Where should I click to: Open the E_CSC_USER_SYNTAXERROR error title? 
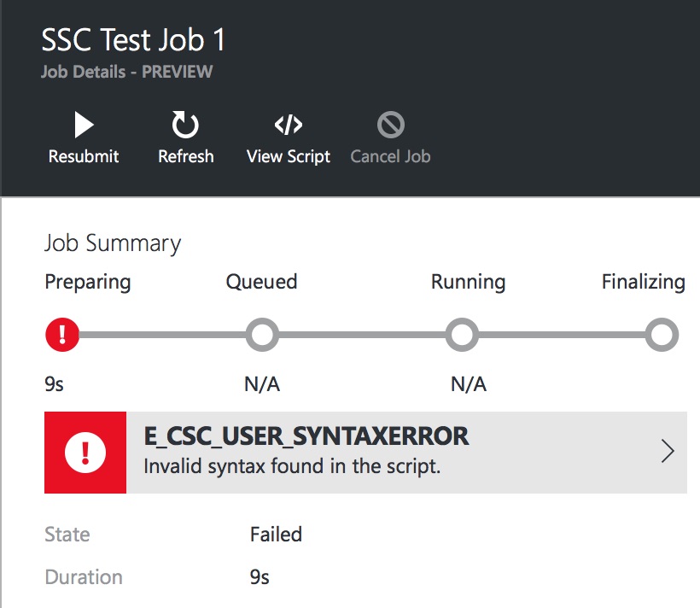(x=306, y=436)
